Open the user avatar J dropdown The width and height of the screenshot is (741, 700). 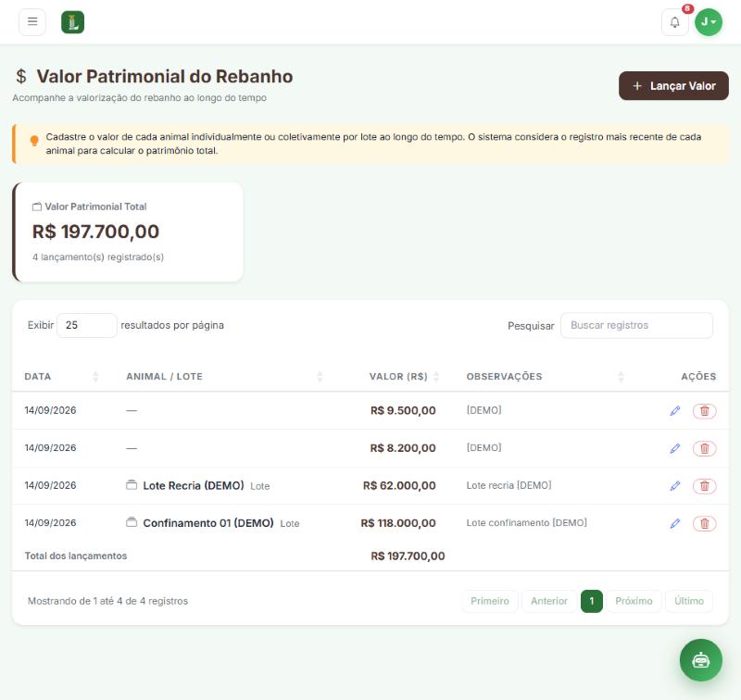(709, 21)
